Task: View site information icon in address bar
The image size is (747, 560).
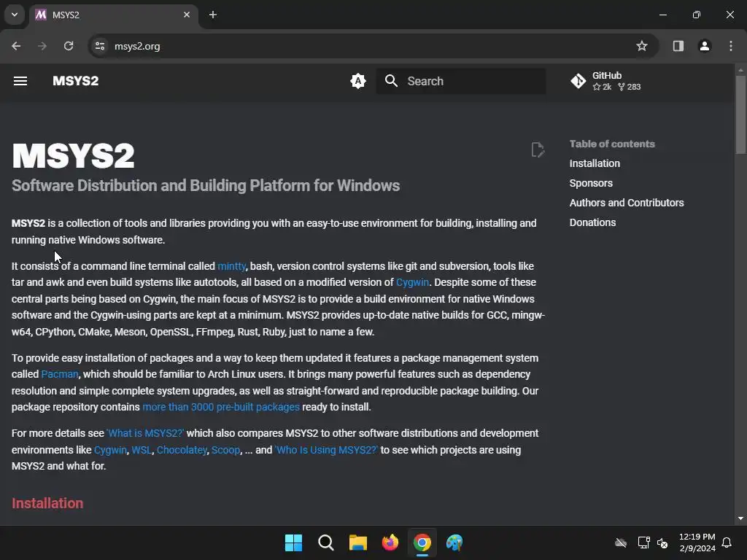Action: pyautogui.click(x=100, y=46)
